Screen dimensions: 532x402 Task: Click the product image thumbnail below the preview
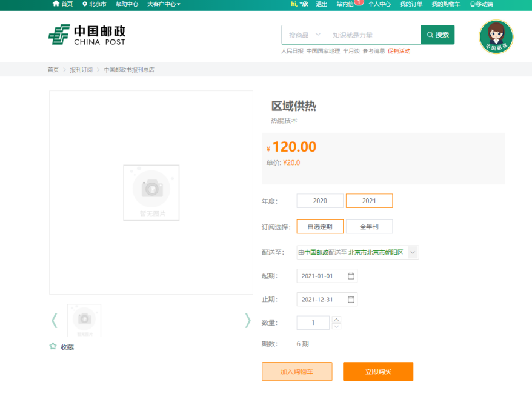coord(84,320)
